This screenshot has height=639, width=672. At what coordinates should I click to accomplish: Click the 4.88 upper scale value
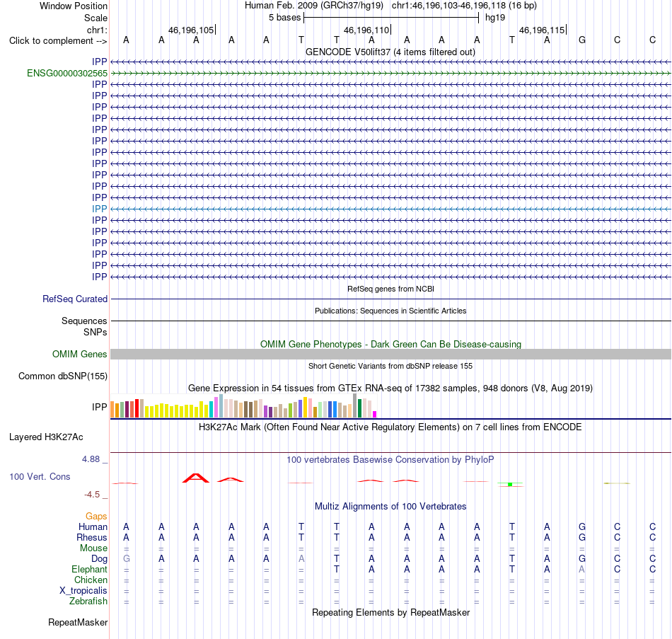(91, 459)
